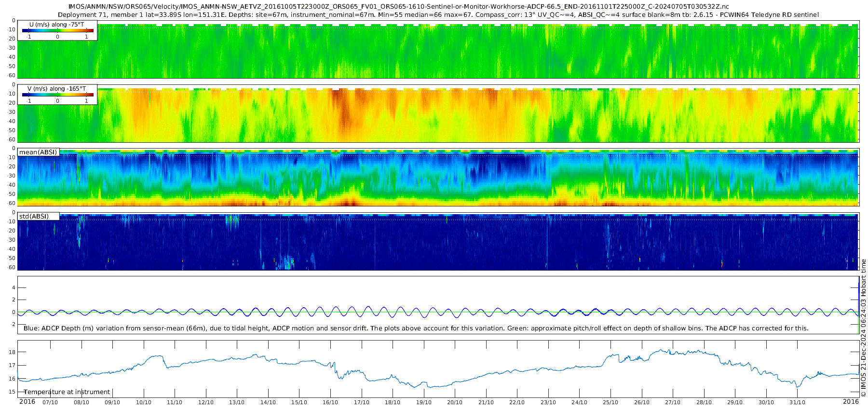The height and width of the screenshot is (410, 868).
Task: Click the 17/10 date tick label
Action: pos(362,402)
